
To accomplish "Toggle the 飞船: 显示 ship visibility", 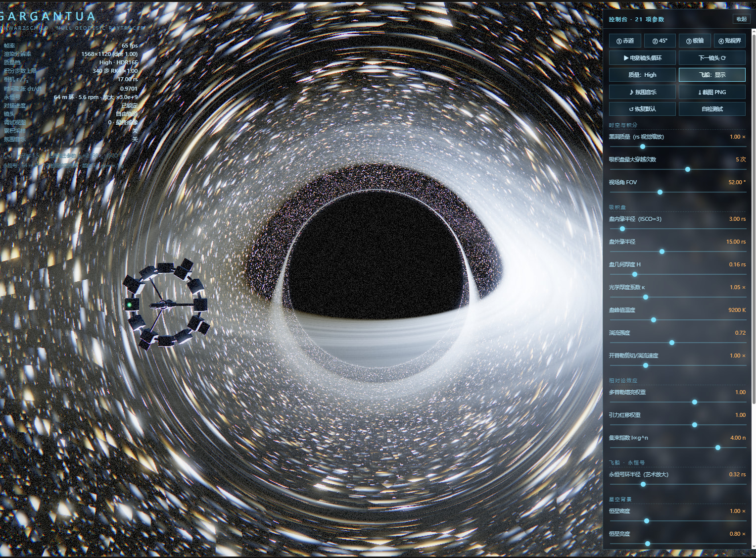I will pos(712,75).
